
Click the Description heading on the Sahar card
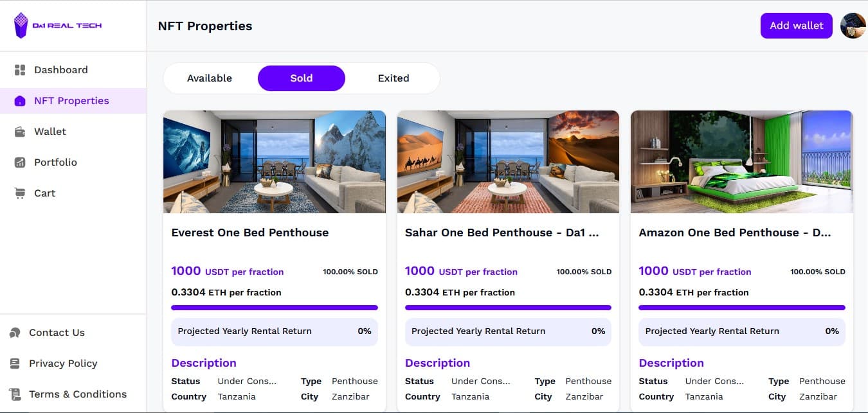(437, 363)
